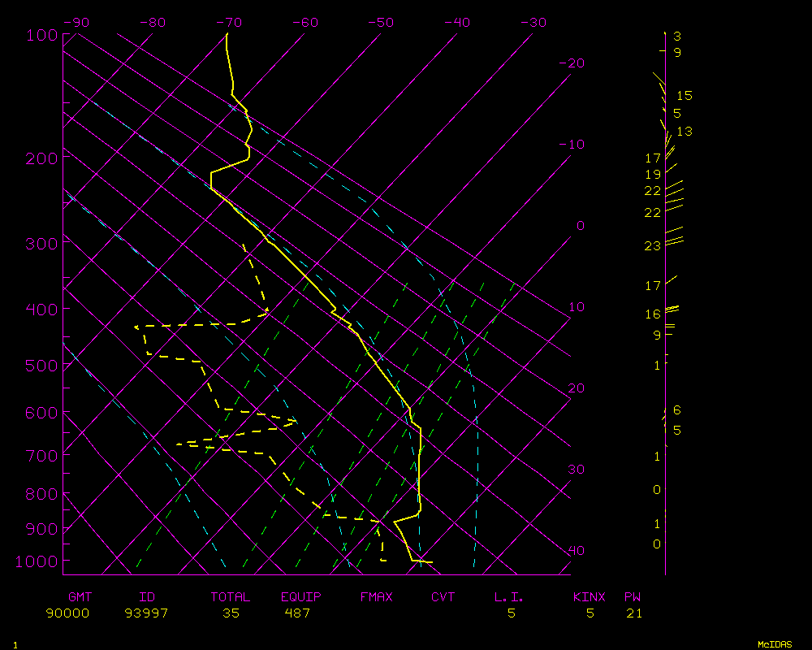Click the TOTAL index header
This screenshot has width=812, height=650.
pos(231,597)
